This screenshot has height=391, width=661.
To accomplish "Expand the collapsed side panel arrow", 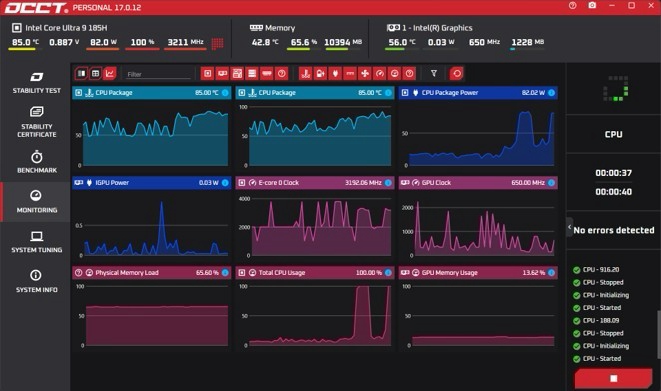I will coord(570,227).
